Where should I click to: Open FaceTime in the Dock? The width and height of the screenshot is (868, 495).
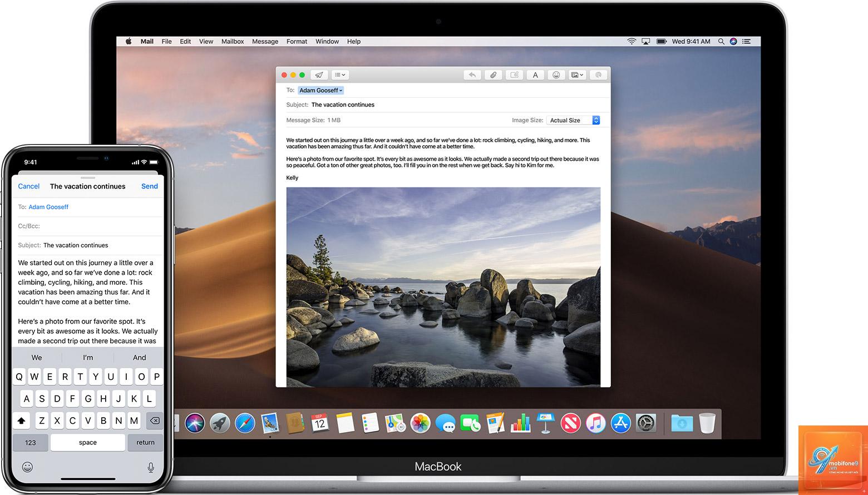470,423
